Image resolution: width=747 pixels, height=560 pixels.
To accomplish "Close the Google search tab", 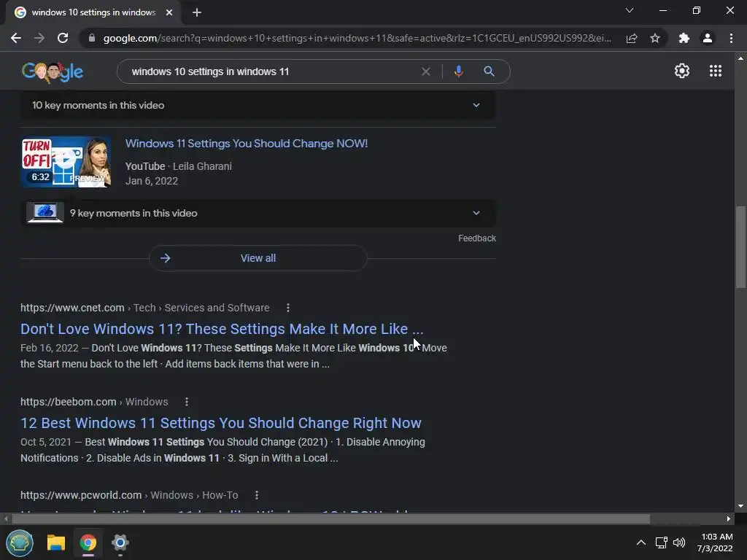I will click(x=169, y=12).
